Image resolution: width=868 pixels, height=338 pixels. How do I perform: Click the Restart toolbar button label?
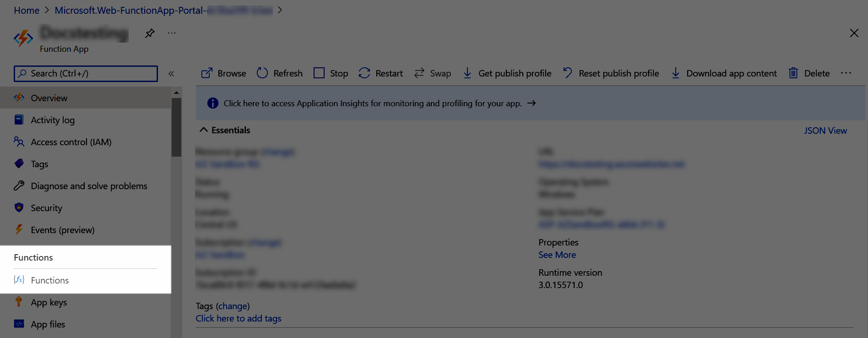tap(389, 73)
